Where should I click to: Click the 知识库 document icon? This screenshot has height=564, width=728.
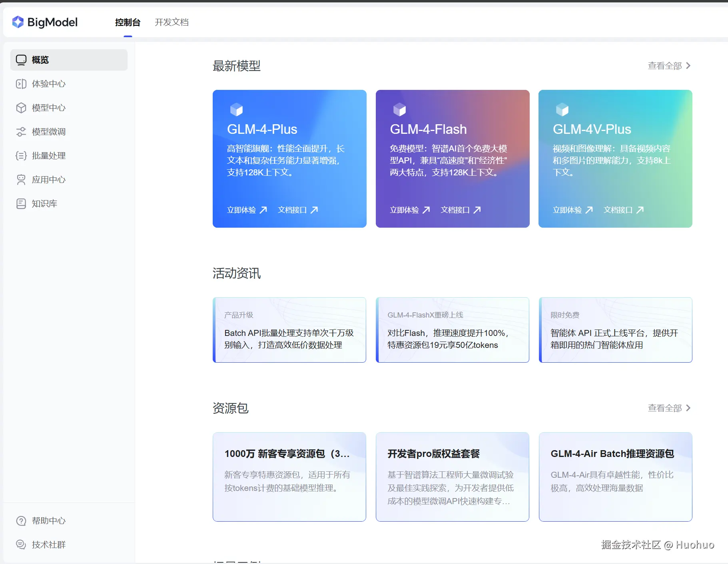21,204
